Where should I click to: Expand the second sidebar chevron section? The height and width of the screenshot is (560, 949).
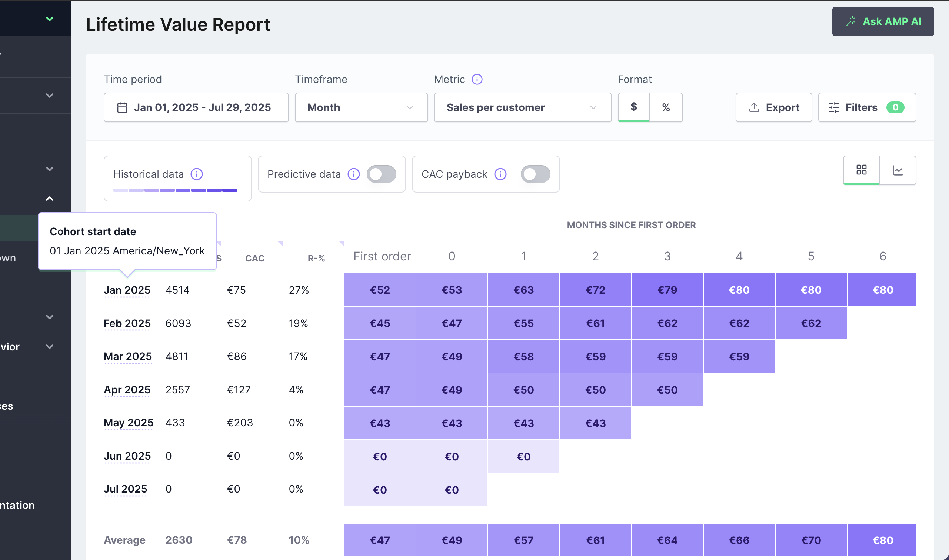[49, 96]
